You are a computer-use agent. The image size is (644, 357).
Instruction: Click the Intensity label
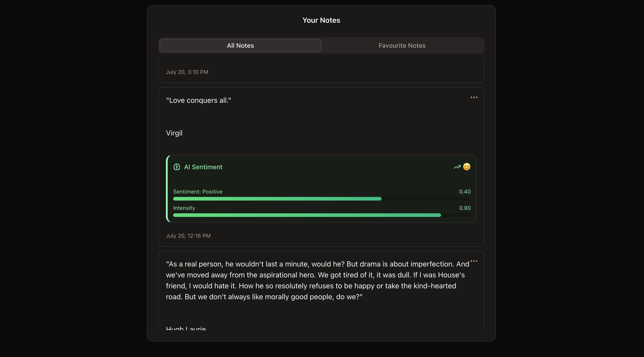[184, 208]
